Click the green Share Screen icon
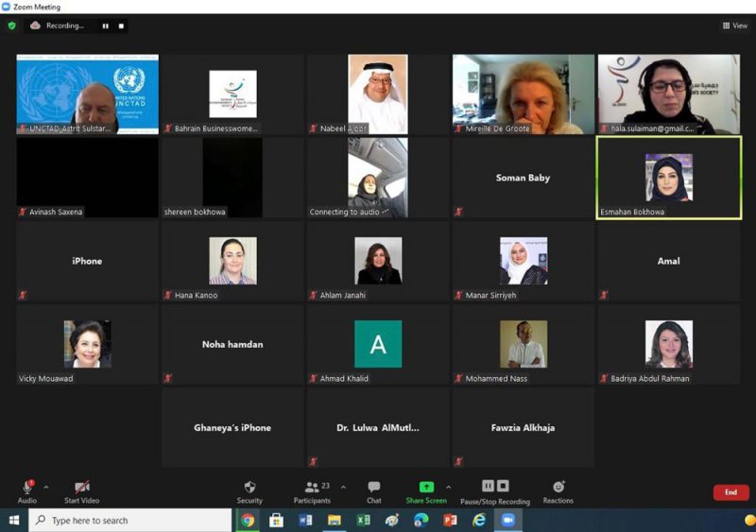This screenshot has height=532, width=756. [426, 487]
